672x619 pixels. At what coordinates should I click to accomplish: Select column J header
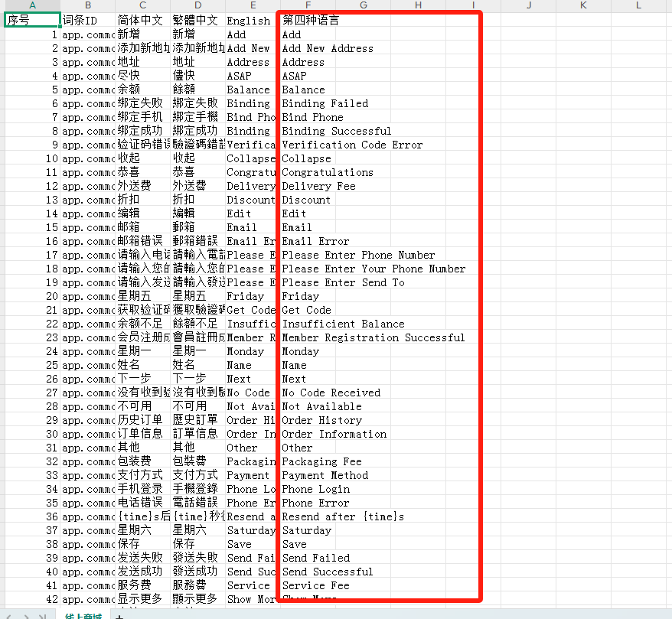(528, 5)
